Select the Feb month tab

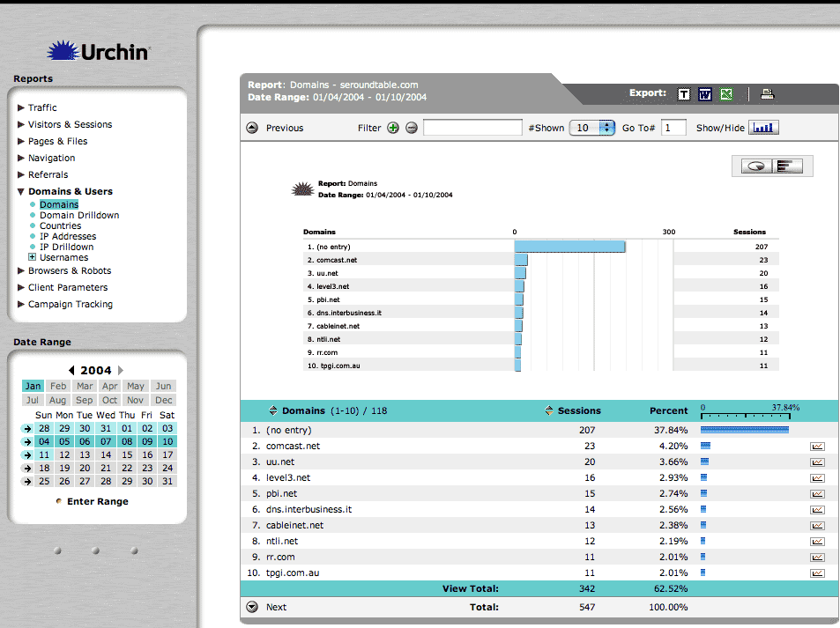click(x=58, y=386)
